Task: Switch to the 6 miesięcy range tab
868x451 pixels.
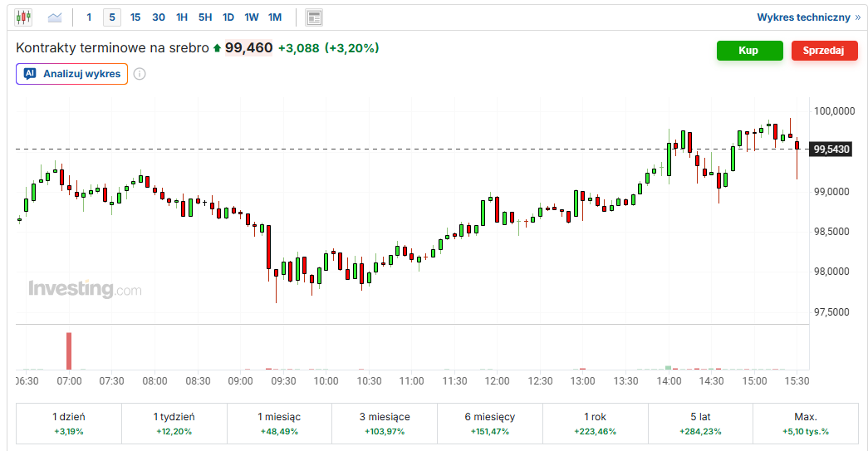Action: (490, 424)
